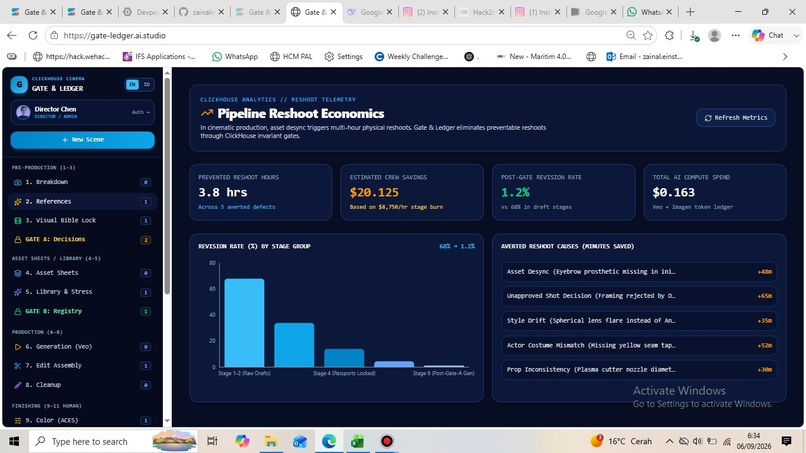
Task: Open the Windows Start menu
Action: (14, 441)
